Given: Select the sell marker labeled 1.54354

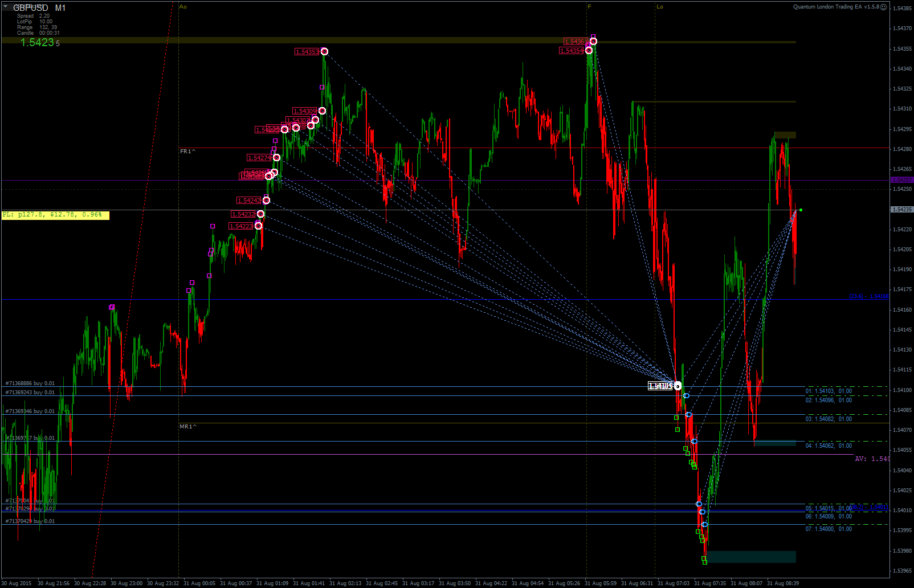Looking at the screenshot, I should click(589, 51).
